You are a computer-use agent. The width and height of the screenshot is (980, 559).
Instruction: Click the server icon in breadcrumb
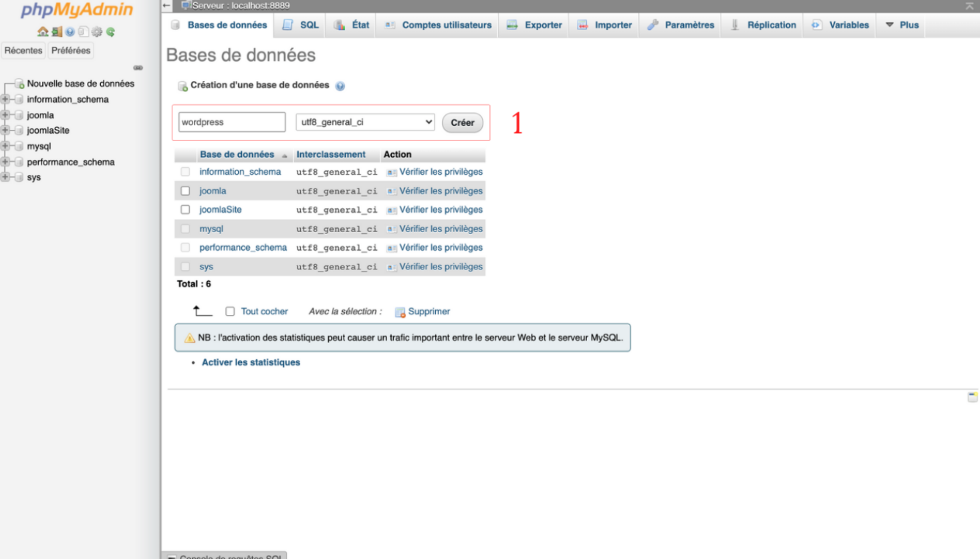click(186, 5)
